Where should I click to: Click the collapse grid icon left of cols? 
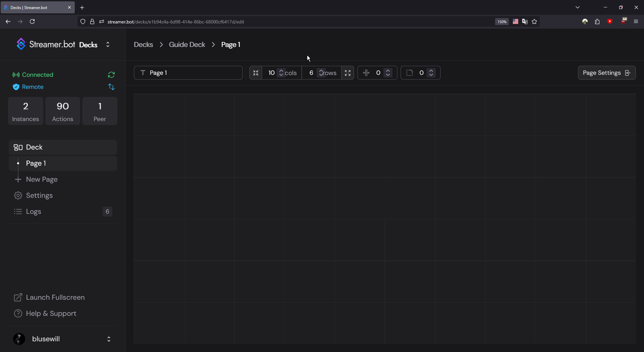click(x=256, y=73)
